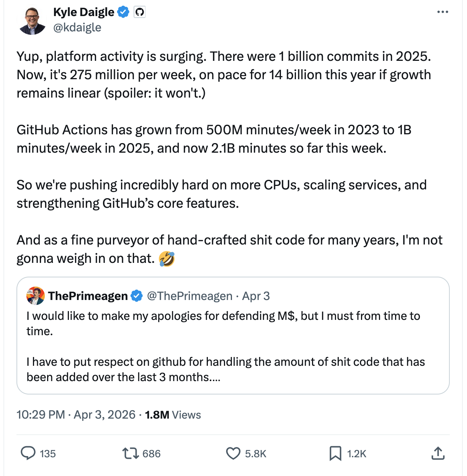Click the repost arrows icon

(130, 453)
